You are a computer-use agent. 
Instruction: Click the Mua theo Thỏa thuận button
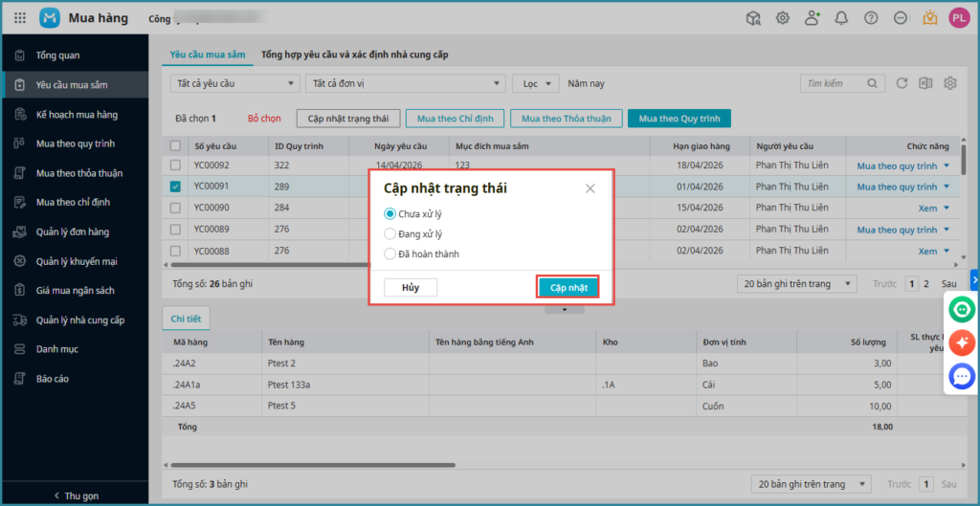567,118
